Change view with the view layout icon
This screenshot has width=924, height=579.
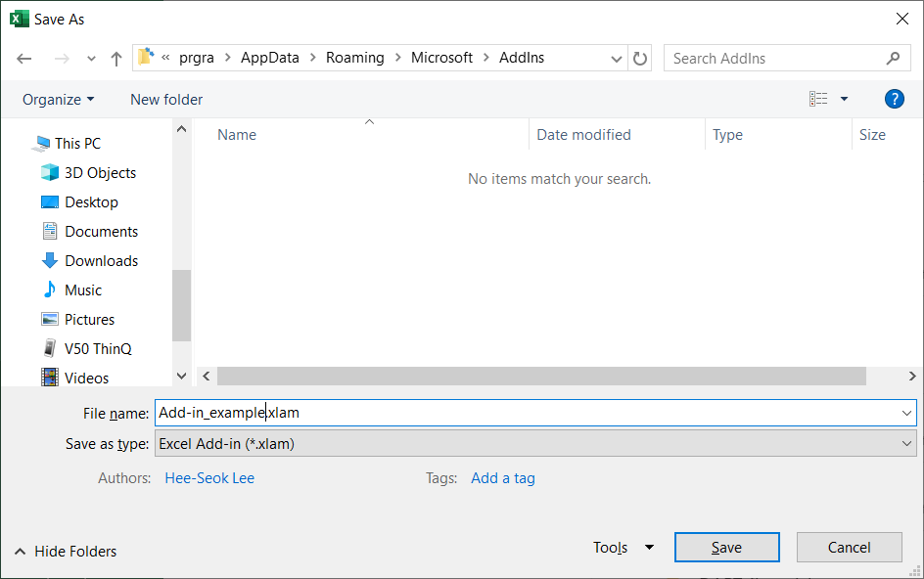818,99
